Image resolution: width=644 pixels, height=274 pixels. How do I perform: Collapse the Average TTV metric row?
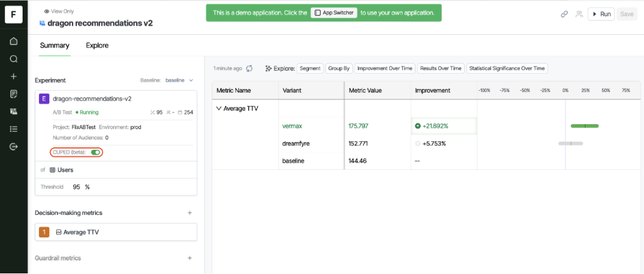tap(219, 108)
